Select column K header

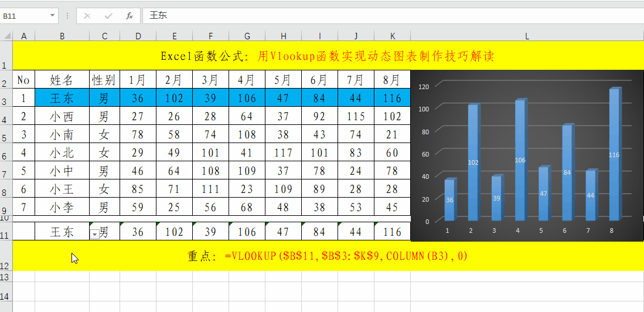[x=393, y=36]
